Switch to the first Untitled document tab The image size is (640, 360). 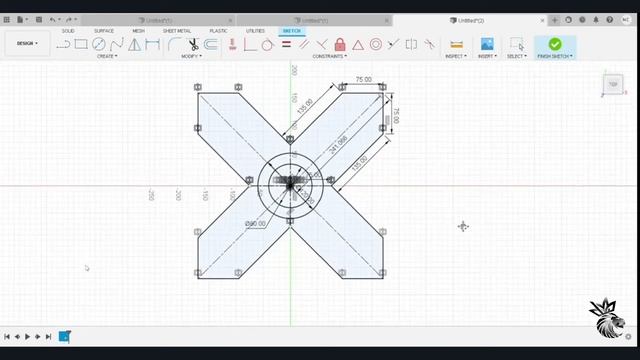point(158,20)
